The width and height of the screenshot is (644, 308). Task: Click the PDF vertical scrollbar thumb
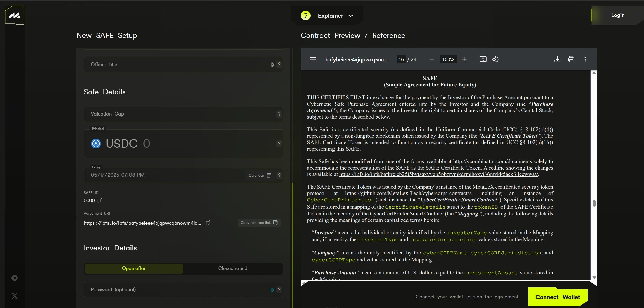click(x=594, y=203)
